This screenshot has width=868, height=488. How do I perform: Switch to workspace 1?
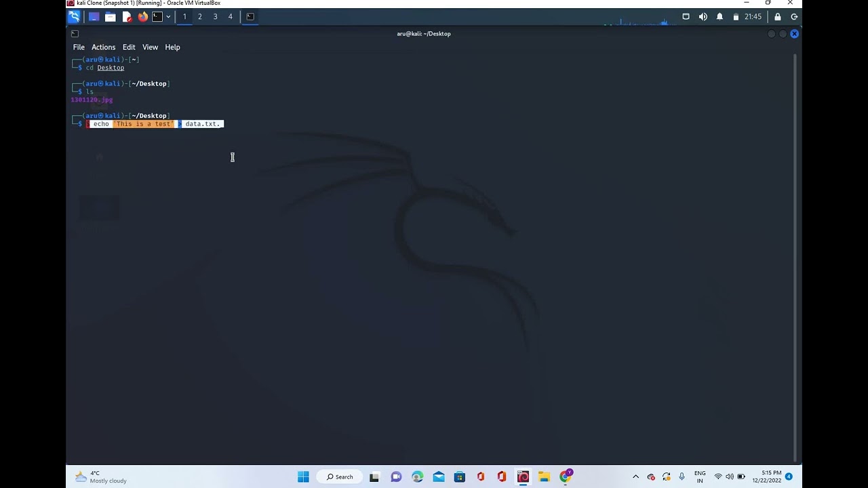pos(184,16)
